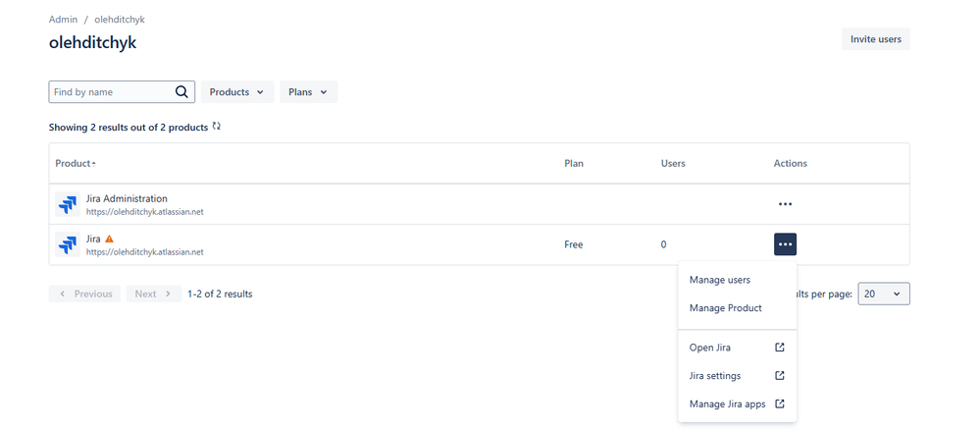Expand the Products filter dropdown
The height and width of the screenshot is (430, 980).
point(236,92)
